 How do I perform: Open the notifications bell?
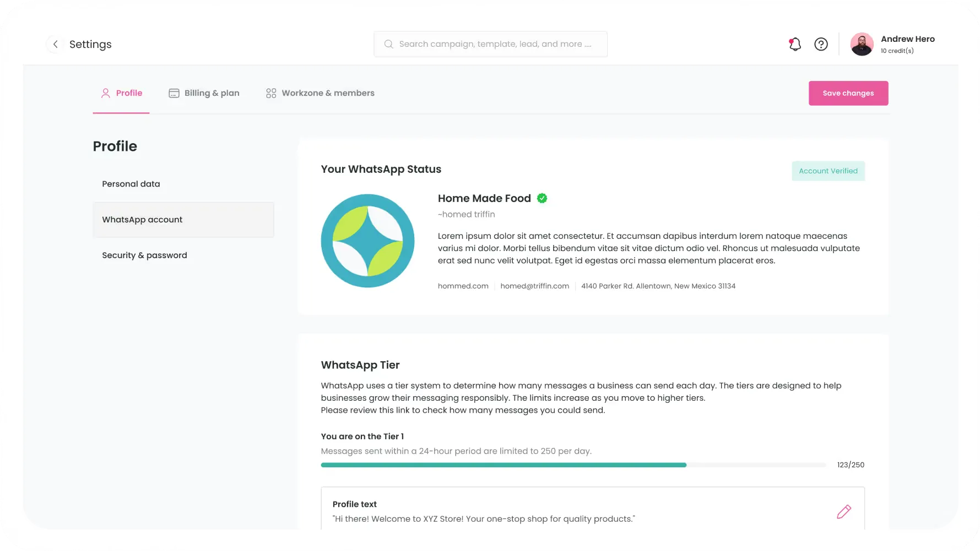(794, 44)
